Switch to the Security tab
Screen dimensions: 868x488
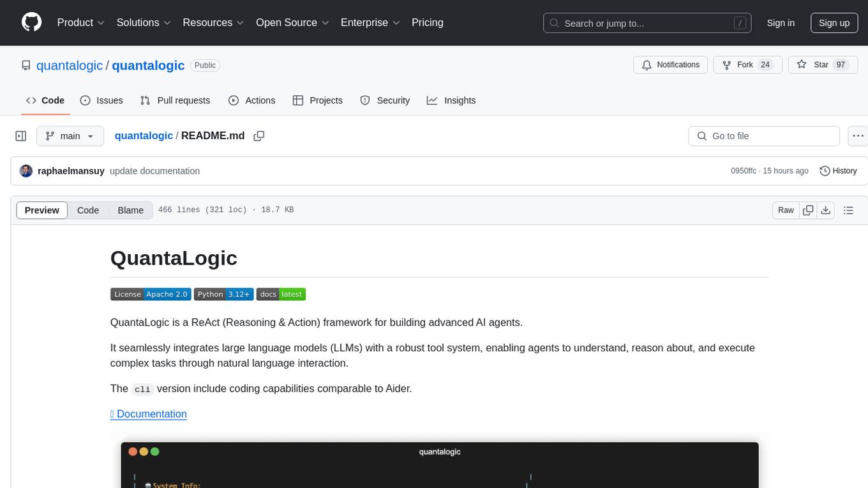click(x=385, y=100)
